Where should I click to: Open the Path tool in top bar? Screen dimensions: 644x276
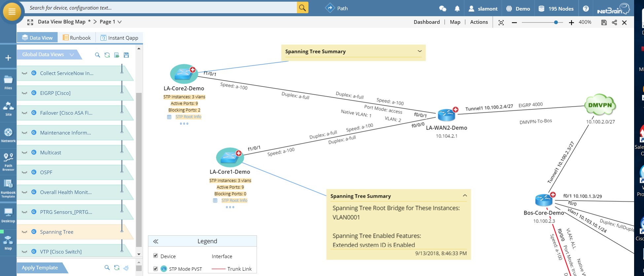[337, 8]
